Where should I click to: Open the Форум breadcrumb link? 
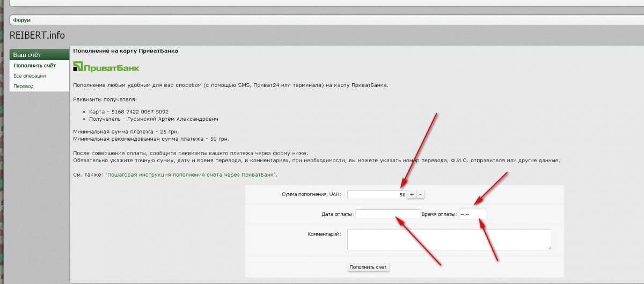coord(22,20)
